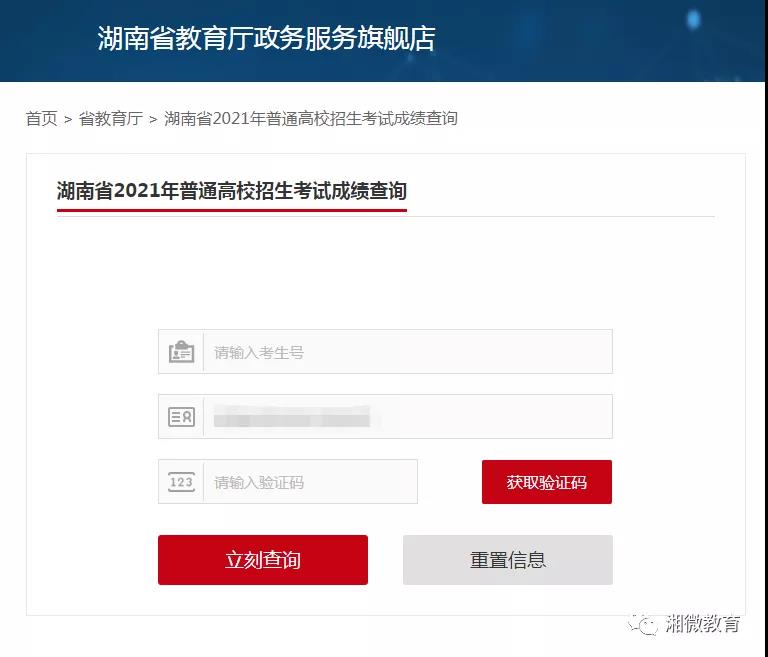Click the blurred ID number input field
The height and width of the screenshot is (657, 768).
(x=407, y=417)
